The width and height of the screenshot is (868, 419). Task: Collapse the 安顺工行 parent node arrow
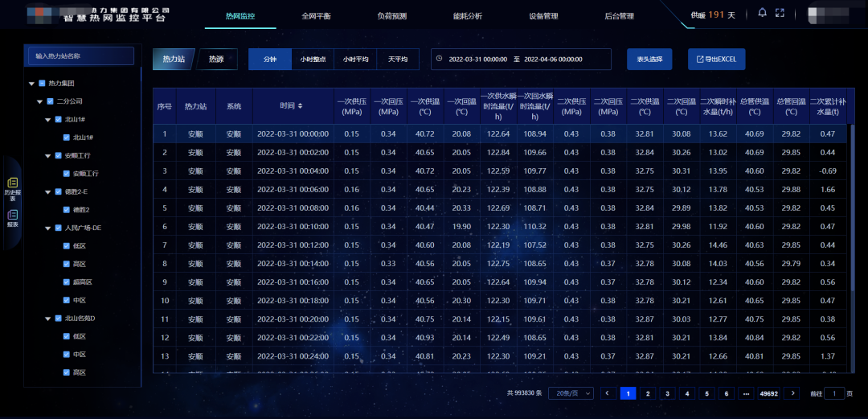(x=48, y=156)
